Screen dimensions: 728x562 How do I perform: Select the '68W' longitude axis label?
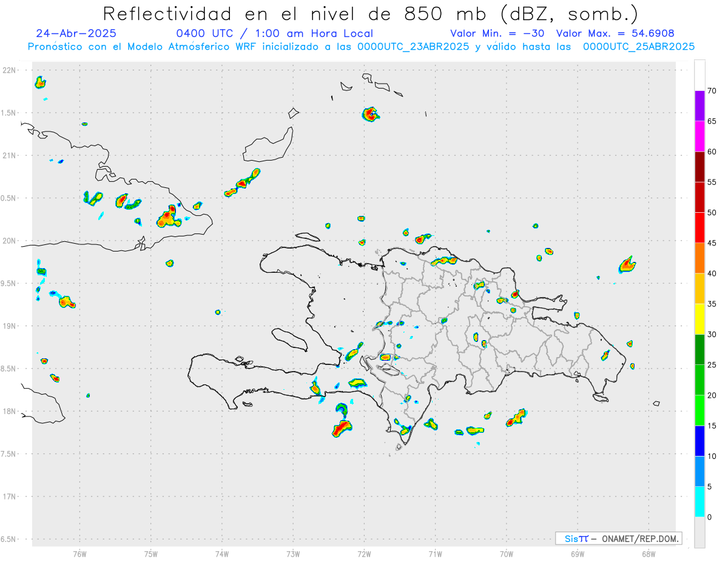649,554
